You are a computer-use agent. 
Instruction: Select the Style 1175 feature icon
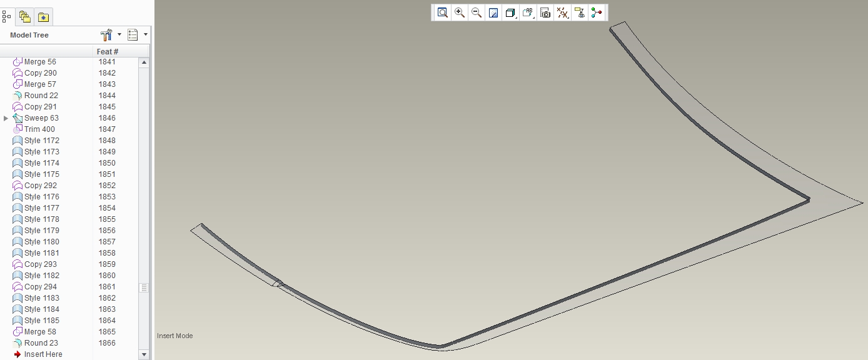tap(18, 174)
